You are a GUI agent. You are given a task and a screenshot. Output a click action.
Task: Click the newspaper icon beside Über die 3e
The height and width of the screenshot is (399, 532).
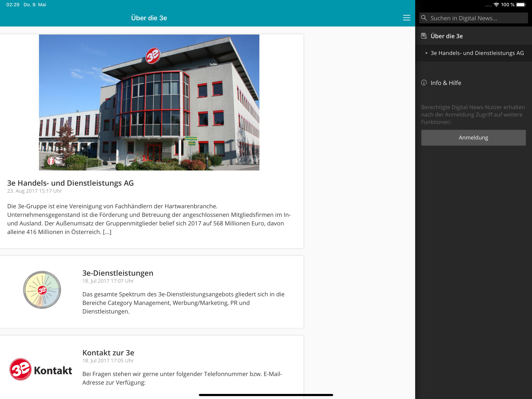pyautogui.click(x=424, y=36)
